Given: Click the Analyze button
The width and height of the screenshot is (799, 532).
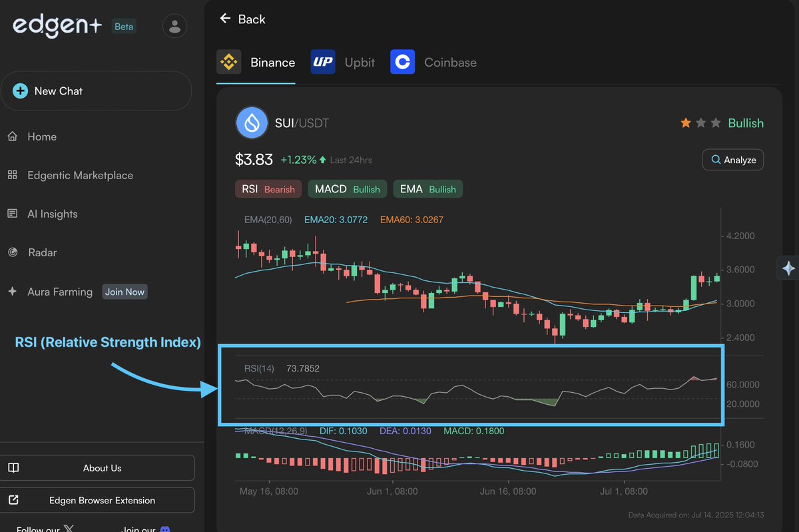Looking at the screenshot, I should [733, 160].
